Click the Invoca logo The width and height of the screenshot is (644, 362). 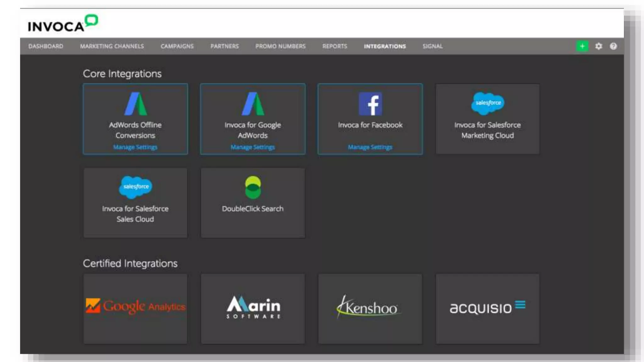point(63,24)
